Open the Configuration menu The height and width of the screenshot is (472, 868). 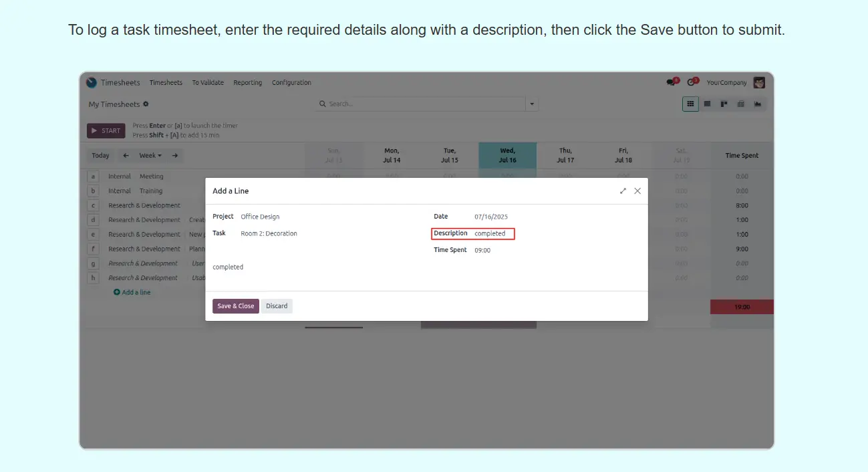tap(291, 83)
